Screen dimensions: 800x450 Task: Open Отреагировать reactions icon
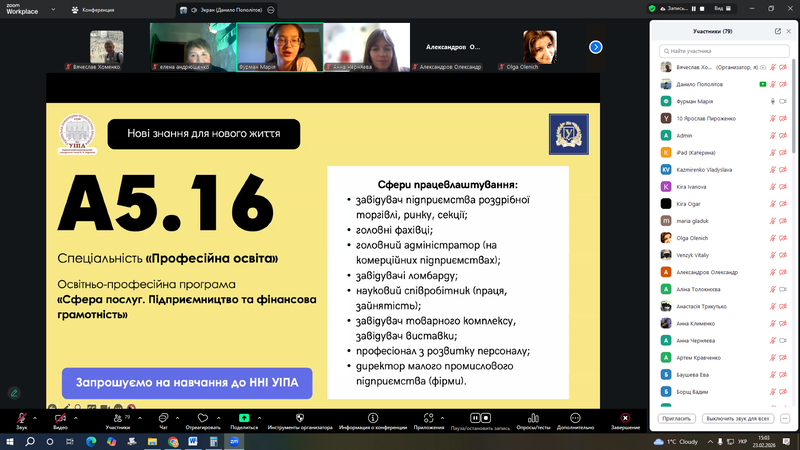[203, 417]
